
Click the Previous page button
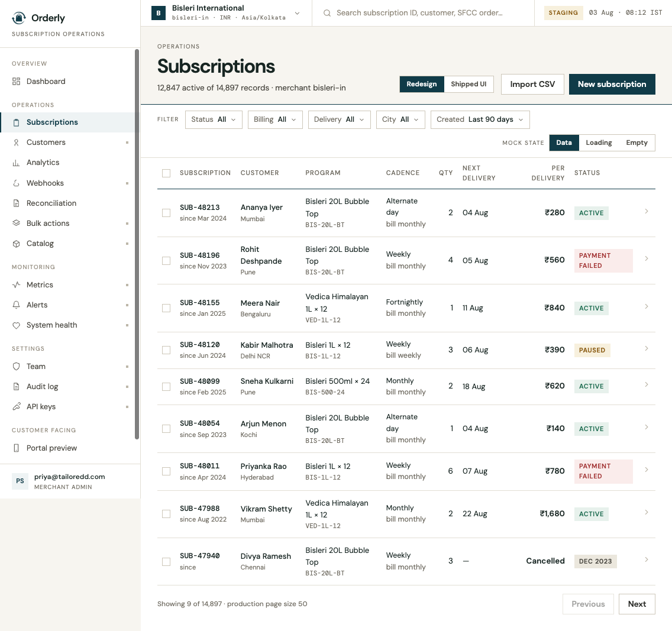588,604
